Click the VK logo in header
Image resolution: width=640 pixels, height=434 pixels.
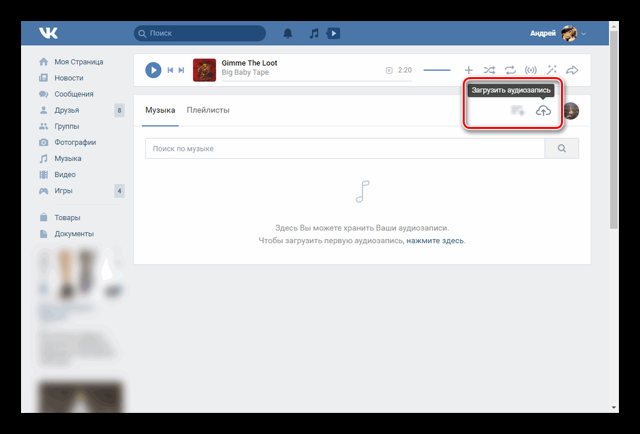(48, 33)
